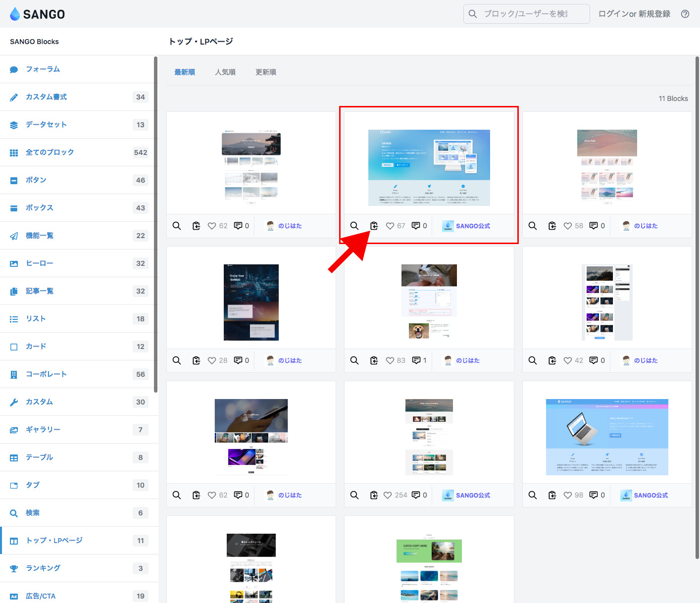Open comments on the highlighted block showing 0

coord(415,225)
